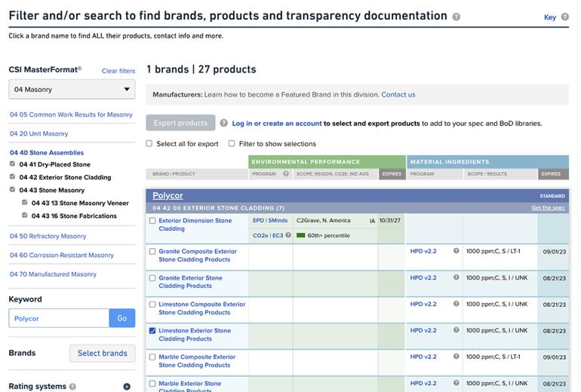Click 04 42 00 Exterior Stone Cladding (7) heading
The width and height of the screenshot is (581, 392).
click(x=218, y=208)
